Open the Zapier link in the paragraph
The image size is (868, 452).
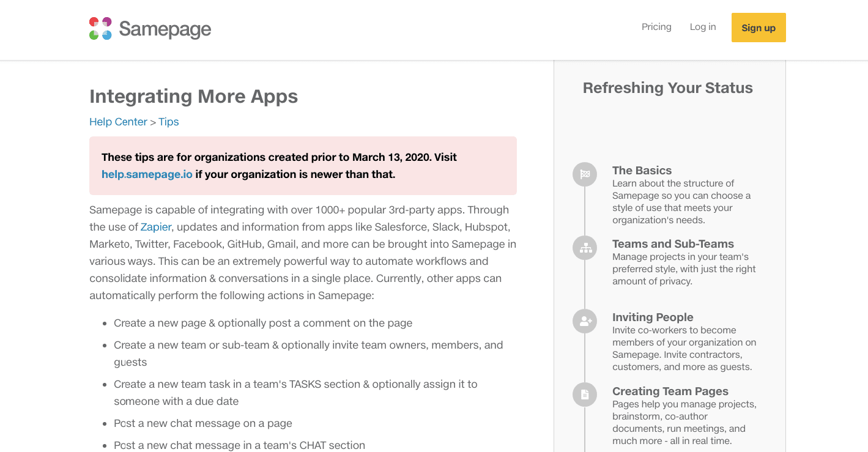coord(156,227)
